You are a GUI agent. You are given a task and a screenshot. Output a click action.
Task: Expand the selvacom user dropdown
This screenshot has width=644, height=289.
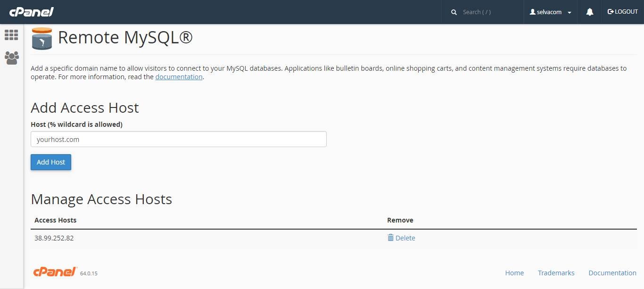(x=550, y=12)
